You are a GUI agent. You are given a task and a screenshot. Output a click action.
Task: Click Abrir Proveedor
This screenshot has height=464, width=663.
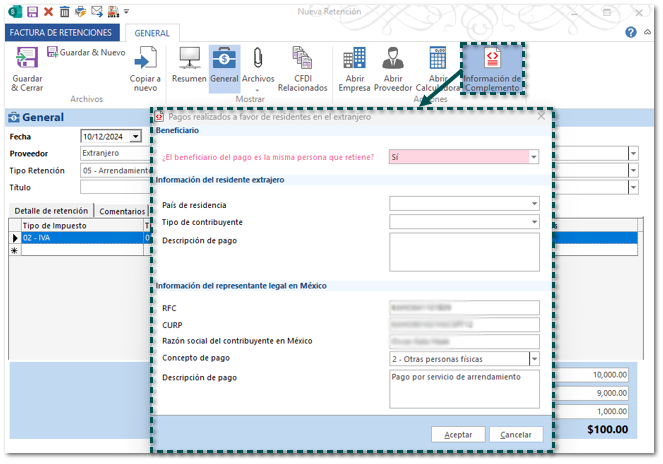click(x=393, y=69)
